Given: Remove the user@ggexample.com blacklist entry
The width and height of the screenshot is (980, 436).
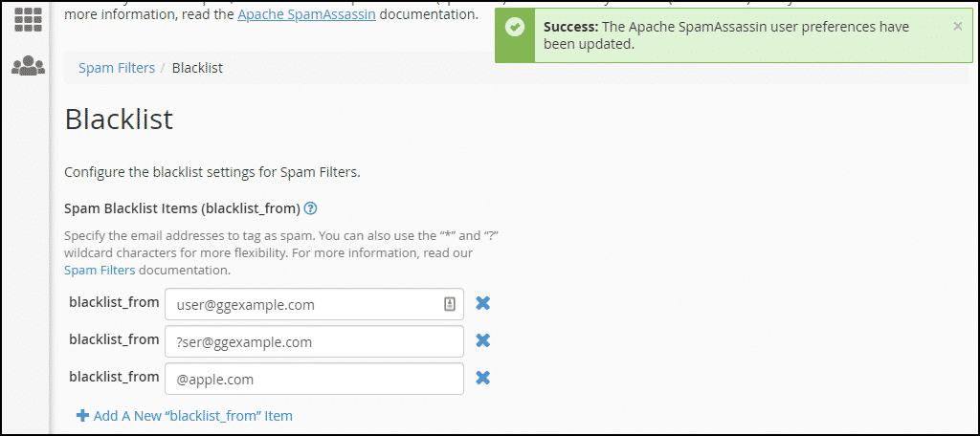Looking at the screenshot, I should (482, 304).
